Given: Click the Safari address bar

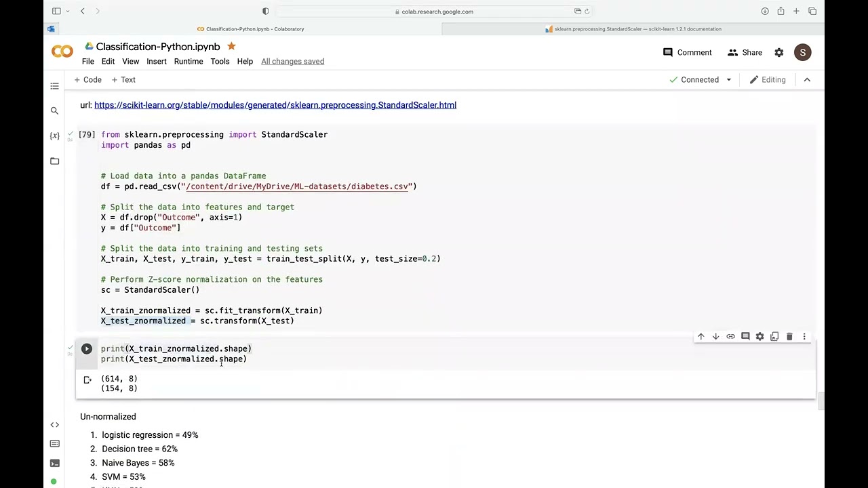Looking at the screenshot, I should tap(433, 11).
